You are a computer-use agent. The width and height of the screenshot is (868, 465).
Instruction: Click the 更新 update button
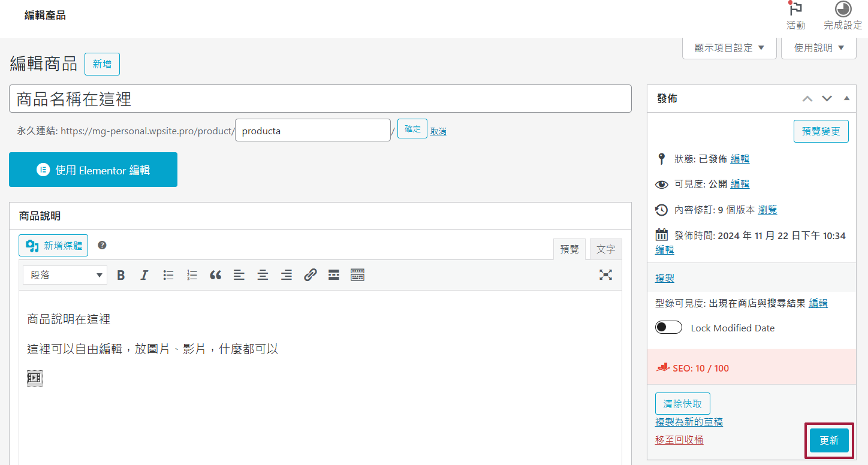[829, 440]
